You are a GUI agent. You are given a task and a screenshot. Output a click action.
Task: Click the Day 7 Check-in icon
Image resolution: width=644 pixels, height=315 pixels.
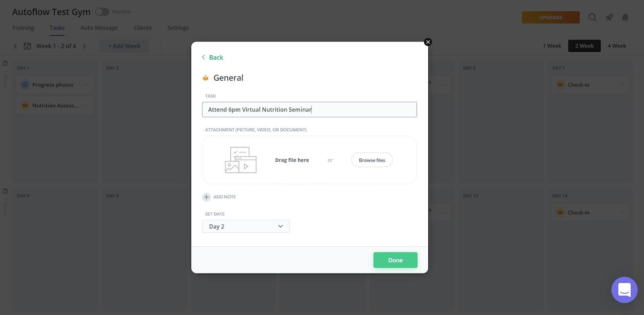(x=560, y=85)
